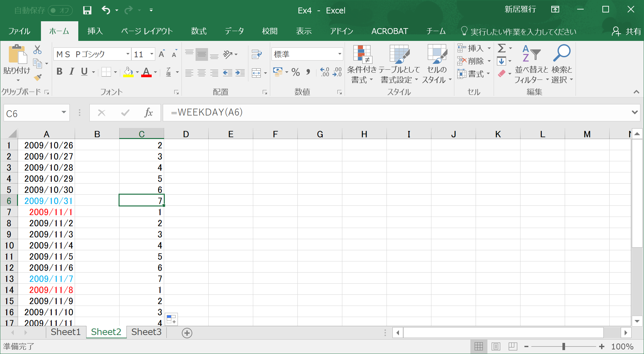644x354 pixels.
Task: Click the Merge and Center icon
Action: tap(256, 73)
